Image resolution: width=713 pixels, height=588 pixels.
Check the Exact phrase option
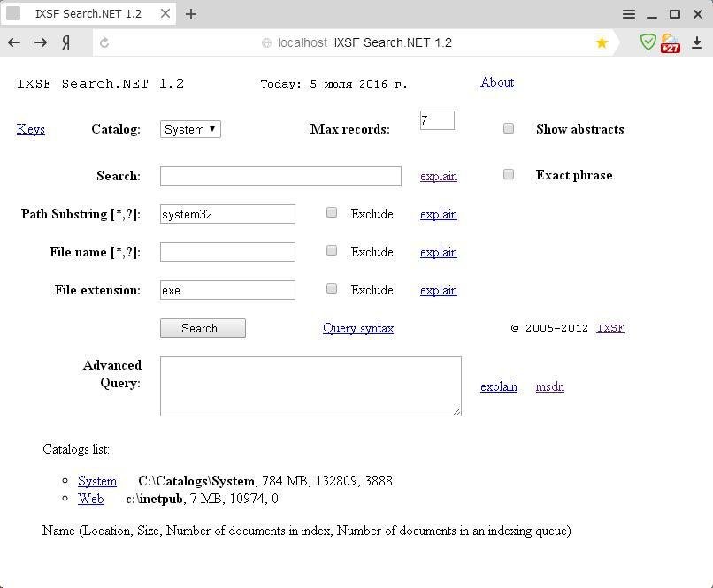coord(509,174)
